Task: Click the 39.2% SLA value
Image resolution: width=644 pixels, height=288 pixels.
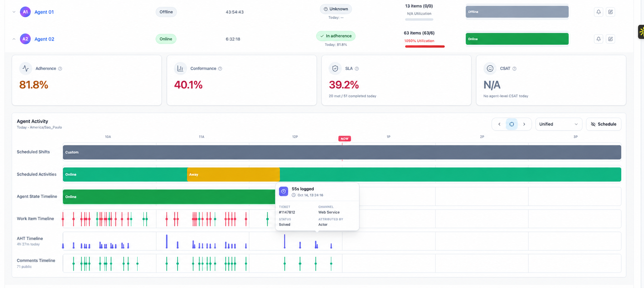Action: click(344, 85)
